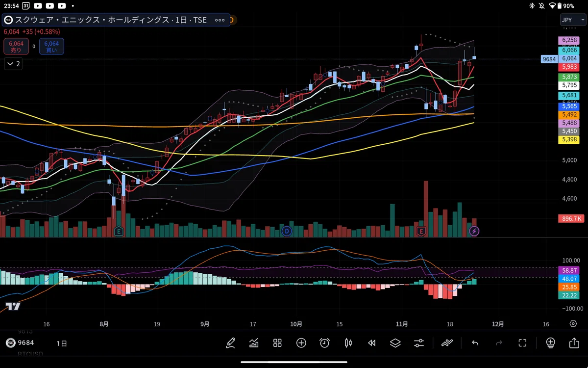Open the JPY currency dropdown
This screenshot has height=368, width=588.
pos(573,20)
